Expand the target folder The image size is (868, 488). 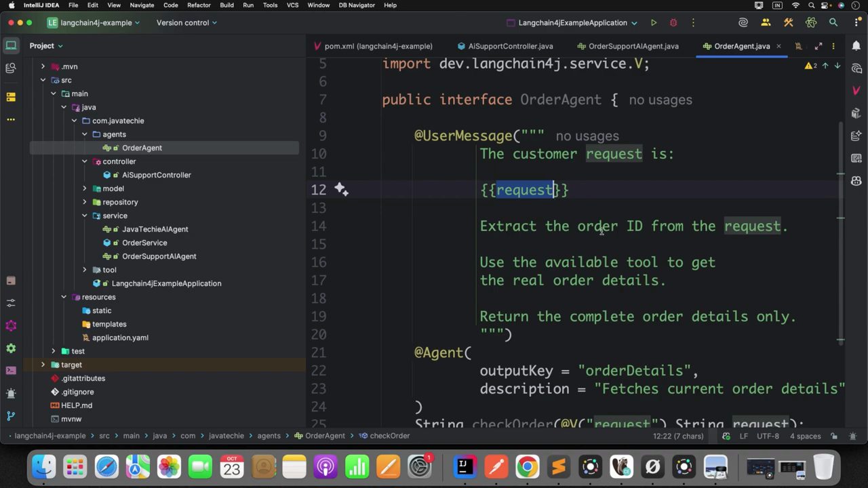coord(43,365)
